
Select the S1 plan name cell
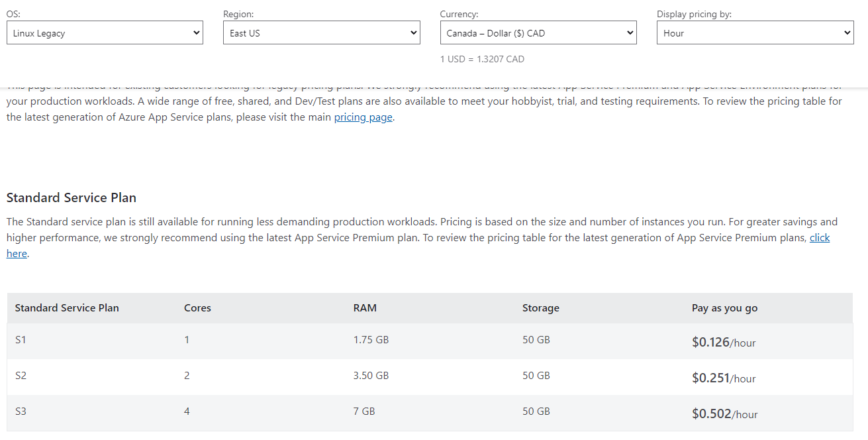[21, 340]
